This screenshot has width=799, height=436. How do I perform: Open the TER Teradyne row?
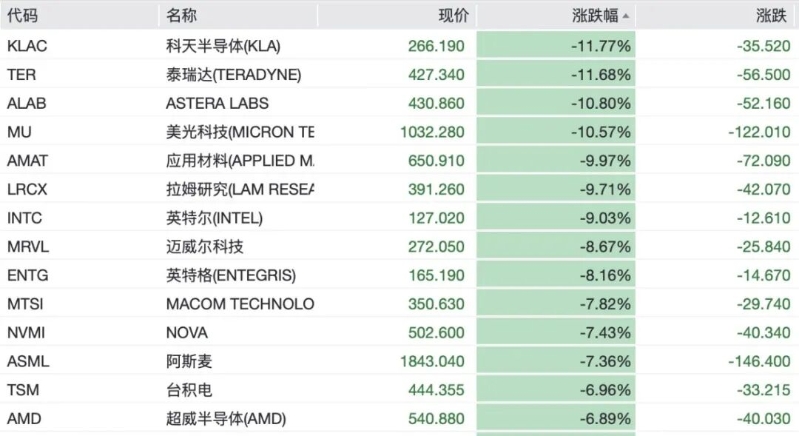pos(400,74)
